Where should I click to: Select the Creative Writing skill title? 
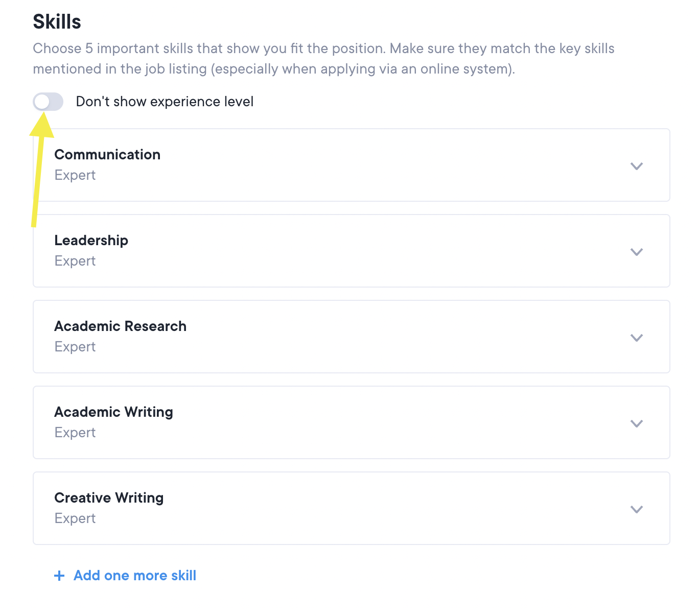pyautogui.click(x=109, y=498)
